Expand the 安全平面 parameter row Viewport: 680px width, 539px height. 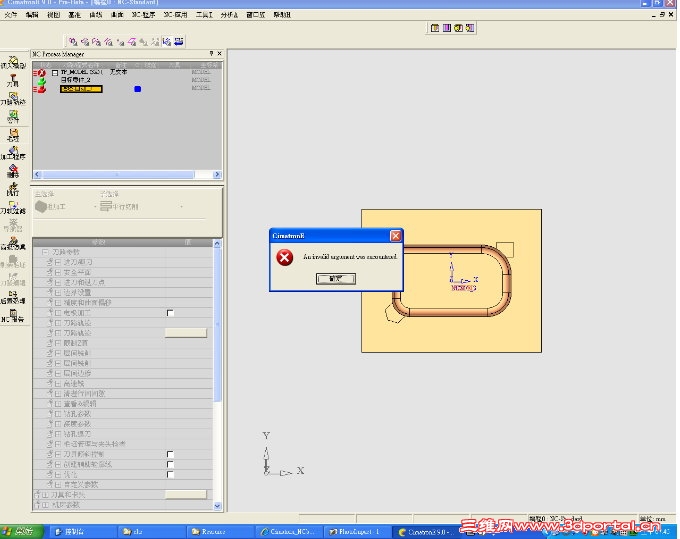(x=58, y=272)
